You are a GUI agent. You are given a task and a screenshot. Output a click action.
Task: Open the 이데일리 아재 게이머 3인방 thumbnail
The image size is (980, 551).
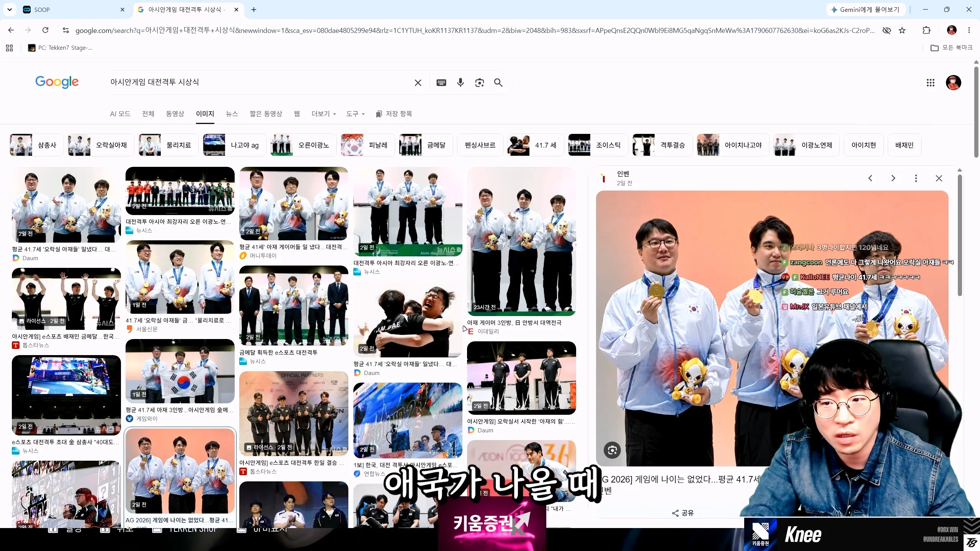(521, 241)
